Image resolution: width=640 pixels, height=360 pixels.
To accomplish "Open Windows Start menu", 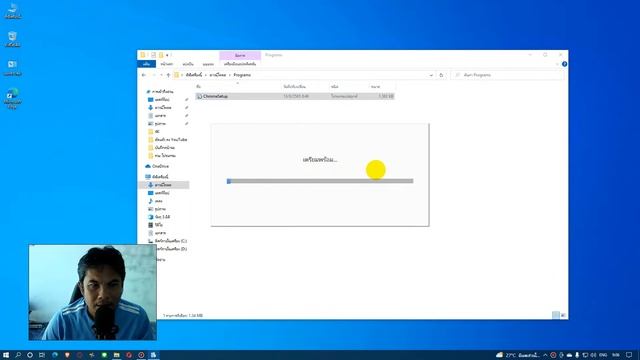I will tap(6, 355).
